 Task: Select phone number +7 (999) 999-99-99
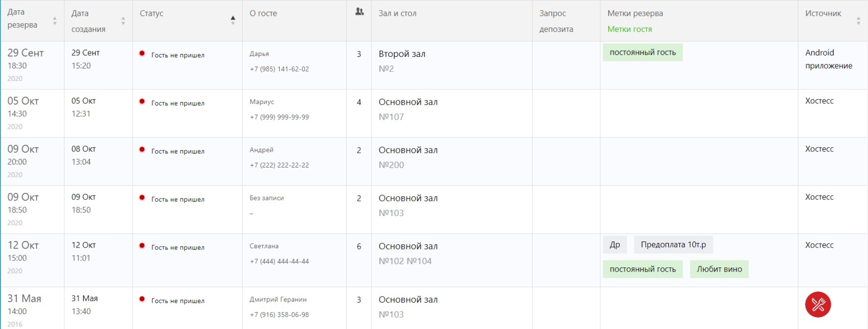(x=279, y=117)
